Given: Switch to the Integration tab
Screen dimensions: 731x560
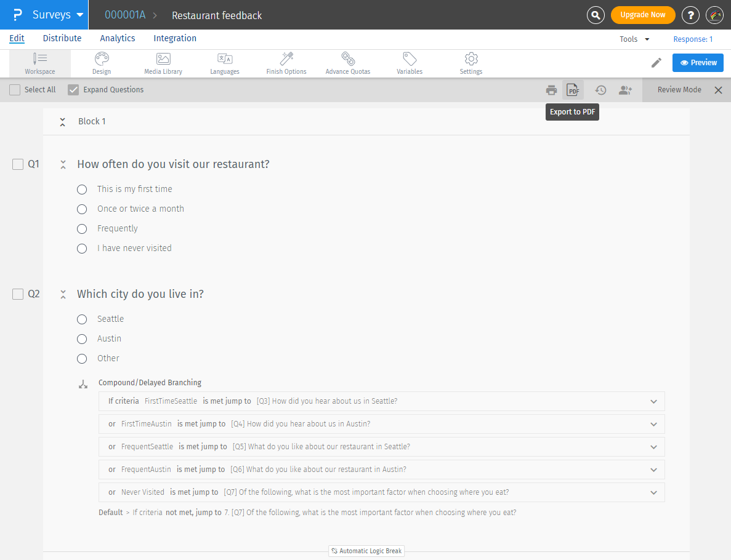Looking at the screenshot, I should coord(175,38).
